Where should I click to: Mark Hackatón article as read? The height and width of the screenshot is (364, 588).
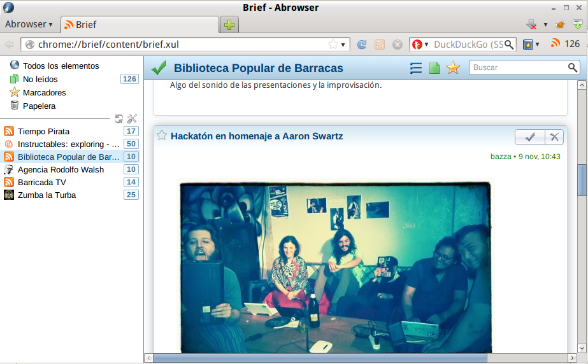coord(529,137)
